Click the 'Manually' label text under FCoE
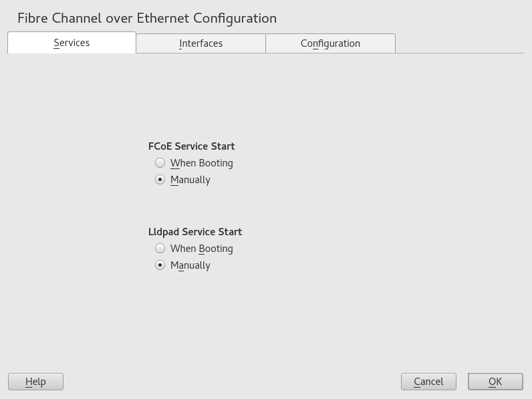Screen dimensions: 532x399 pyautogui.click(x=190, y=180)
